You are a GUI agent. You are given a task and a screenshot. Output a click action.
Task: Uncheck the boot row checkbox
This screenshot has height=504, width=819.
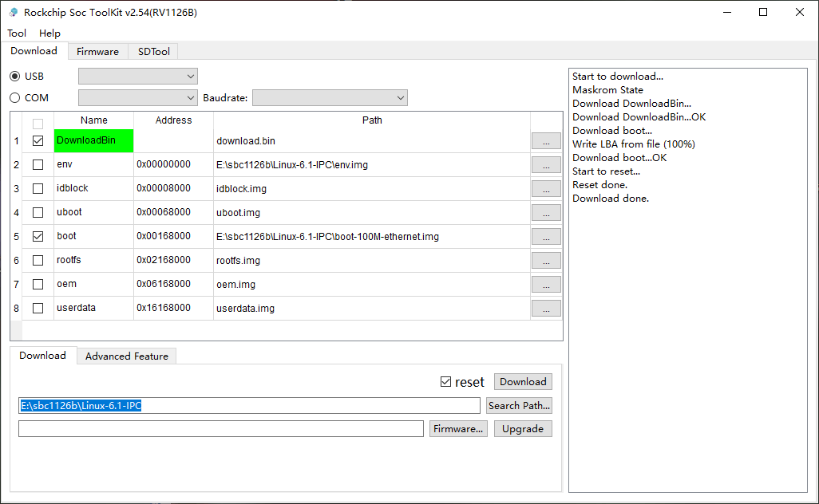coord(38,236)
